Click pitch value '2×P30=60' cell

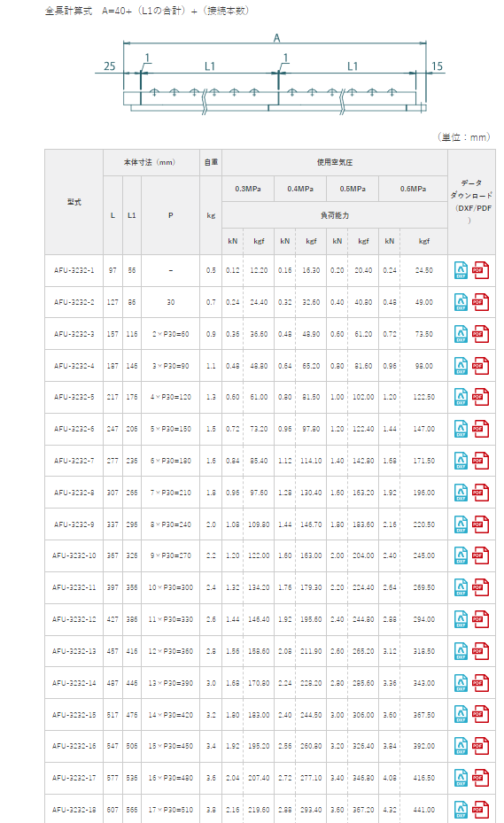(x=171, y=334)
